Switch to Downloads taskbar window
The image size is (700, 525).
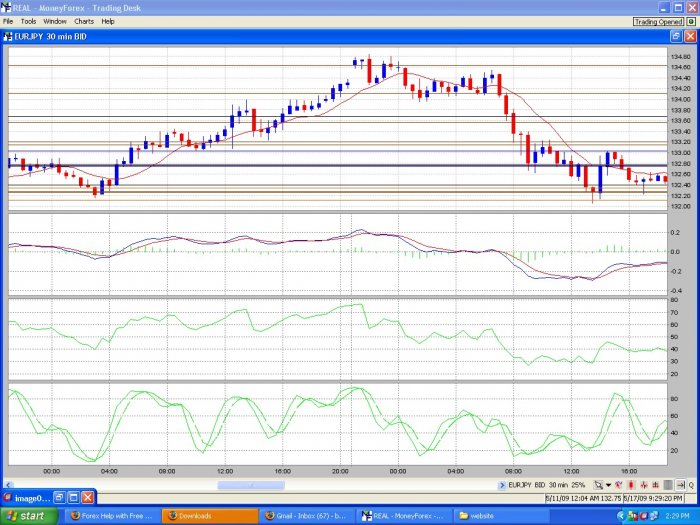(210, 516)
